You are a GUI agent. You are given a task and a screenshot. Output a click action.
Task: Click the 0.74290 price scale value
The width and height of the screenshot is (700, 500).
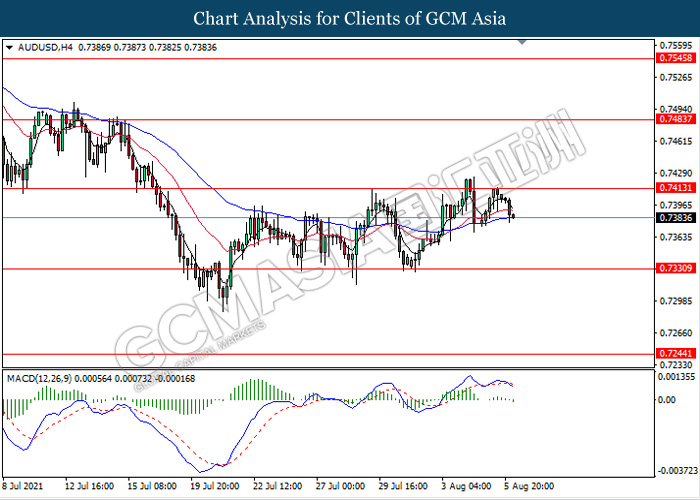click(x=676, y=173)
